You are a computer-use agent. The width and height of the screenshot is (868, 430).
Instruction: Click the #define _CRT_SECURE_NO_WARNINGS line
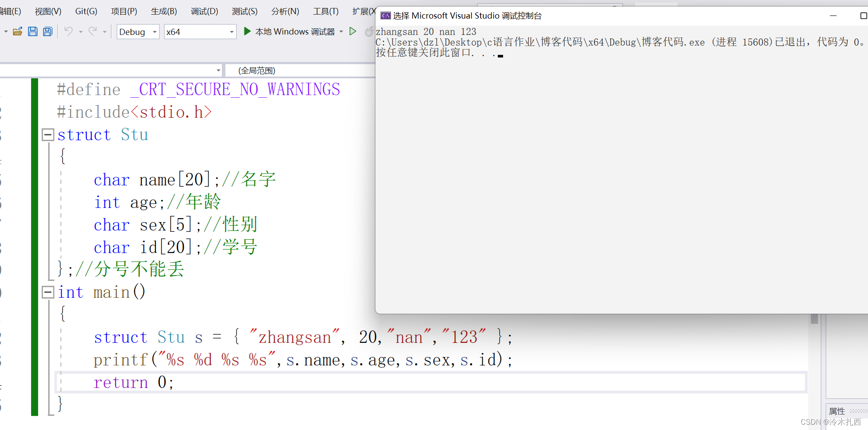tap(198, 89)
